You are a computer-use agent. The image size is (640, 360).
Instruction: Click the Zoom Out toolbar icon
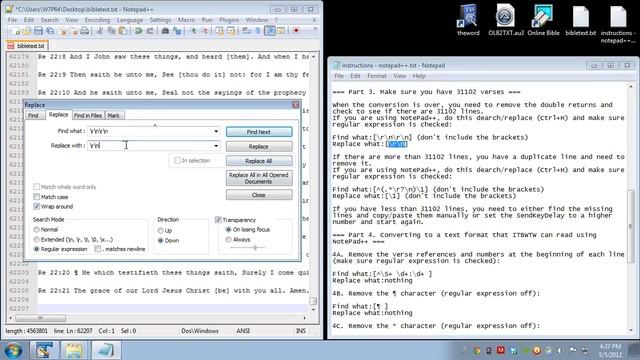coord(204,31)
